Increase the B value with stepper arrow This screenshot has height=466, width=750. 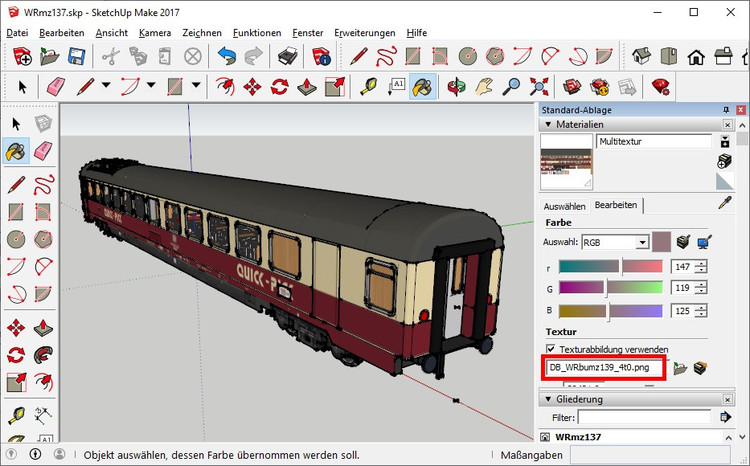[701, 307]
